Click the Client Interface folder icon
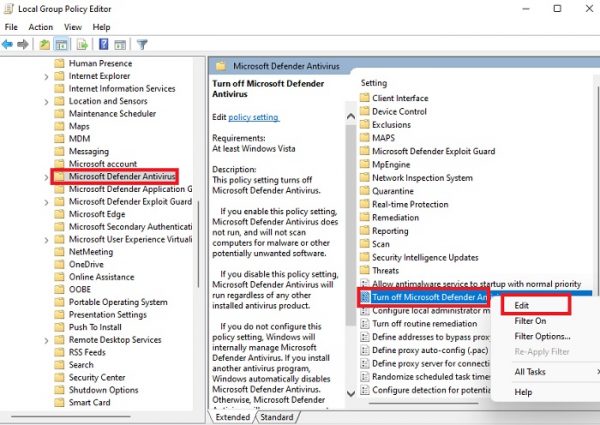 (365, 98)
